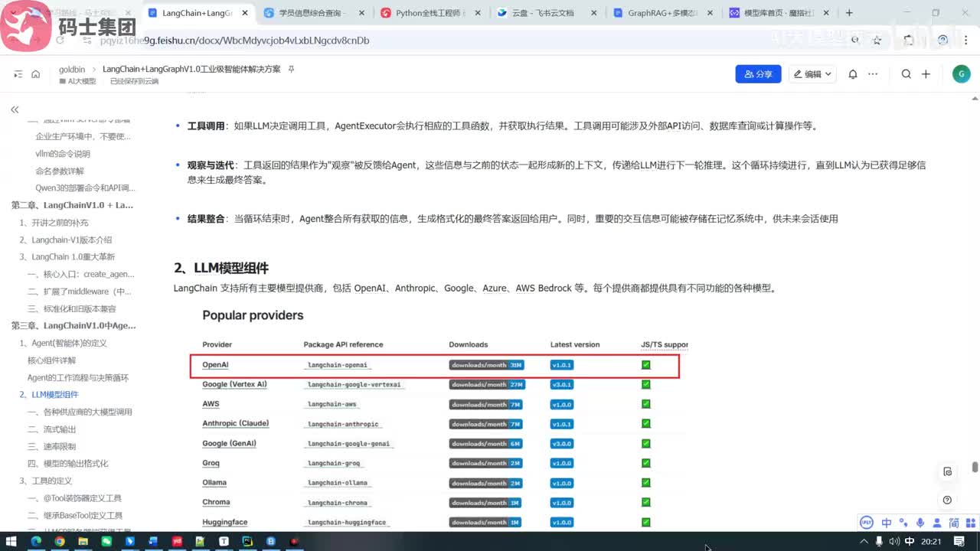This screenshot has height=551, width=980.
Task: Select outline item 第二章、LangChainV1.0 + La
Action: click(72, 205)
